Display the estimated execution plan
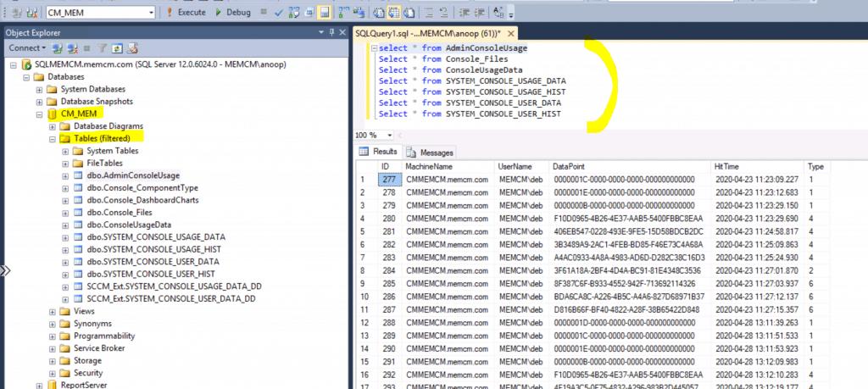Screen dimensions: 868x389 click(x=294, y=12)
